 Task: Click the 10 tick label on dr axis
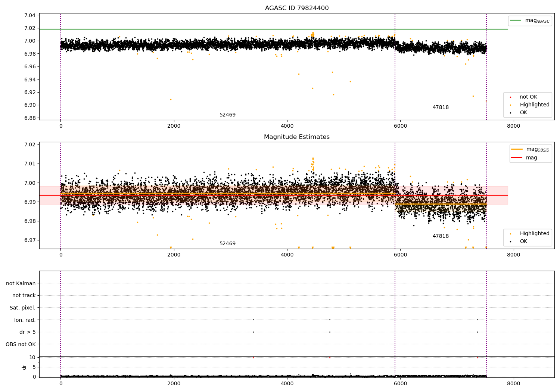click(32, 357)
